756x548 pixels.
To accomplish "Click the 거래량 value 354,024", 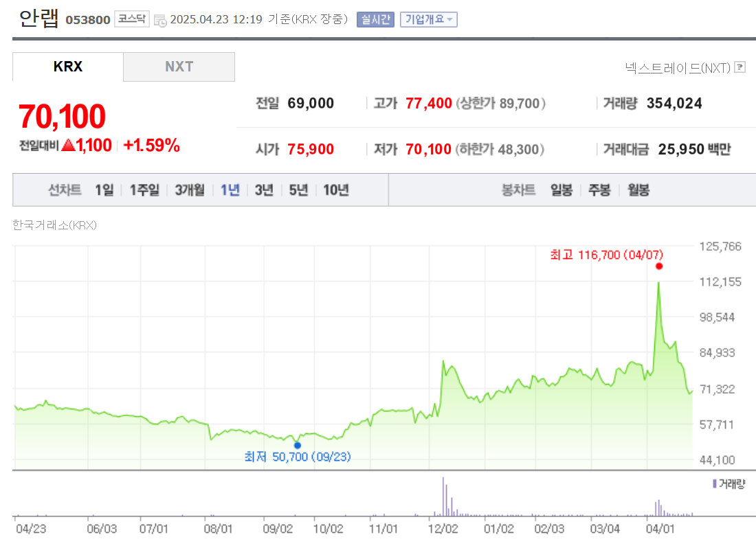I will pos(674,103).
